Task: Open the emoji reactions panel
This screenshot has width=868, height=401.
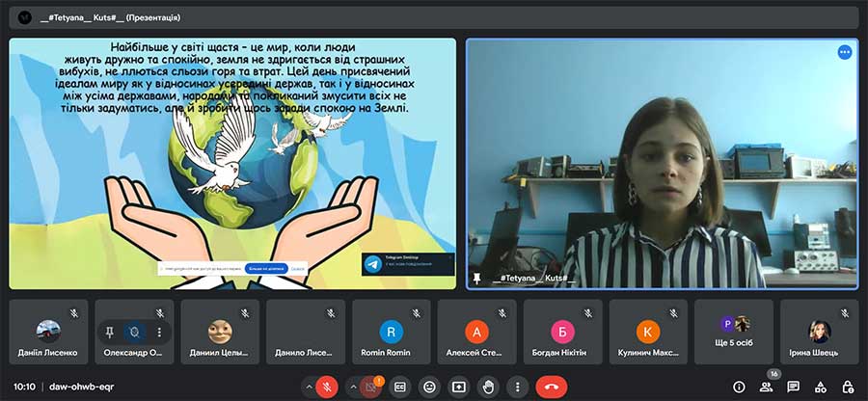Action: tap(429, 387)
